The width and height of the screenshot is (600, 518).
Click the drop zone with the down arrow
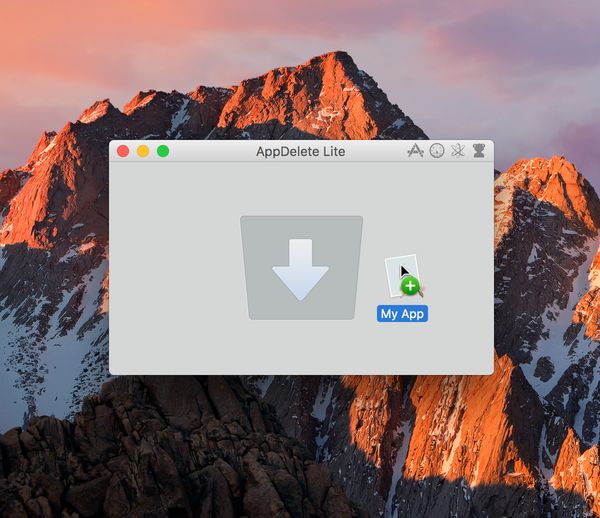coord(302,268)
